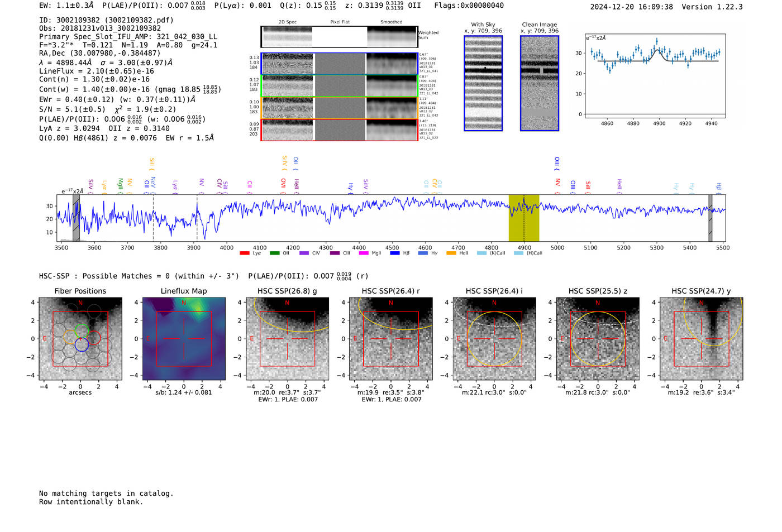Screen dimensions: 782x532
Task: Click the (K)CaII legend swatch
Action: [x=481, y=253]
